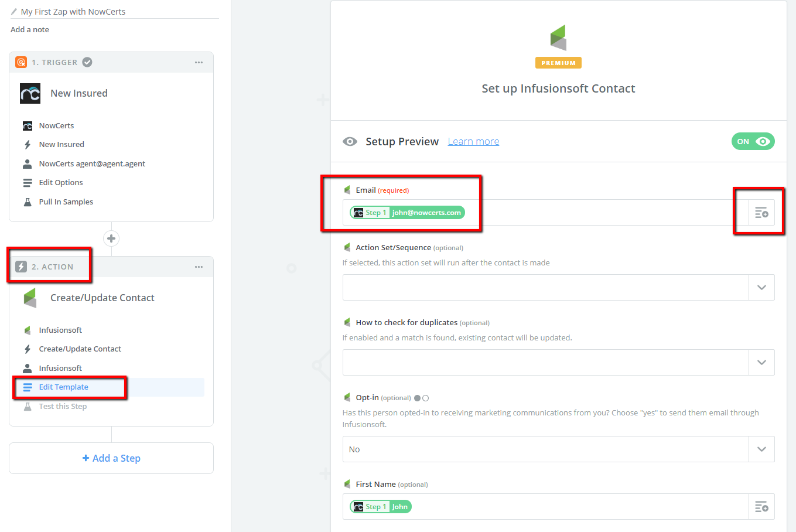Click the Set up Infusionsoft Contact heading
The height and width of the screenshot is (532, 796).
tap(558, 88)
